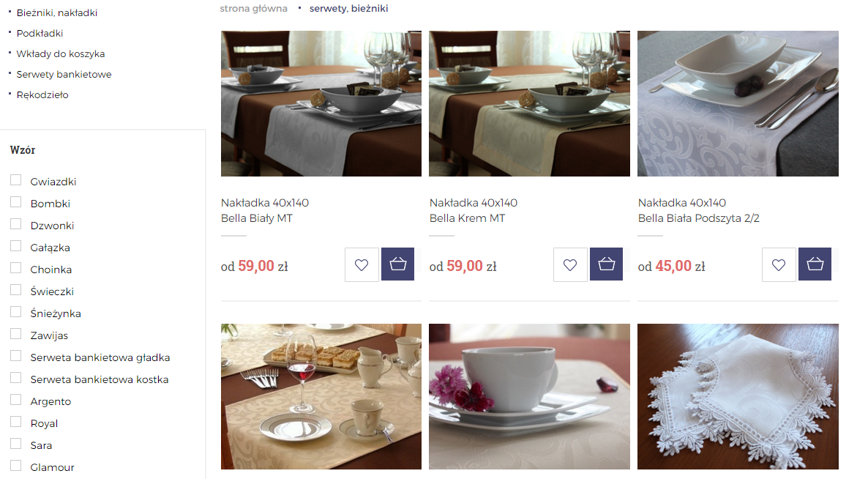This screenshot has width=868, height=479.
Task: Favorite the Bella Biała Podszyta product
Action: (x=779, y=264)
